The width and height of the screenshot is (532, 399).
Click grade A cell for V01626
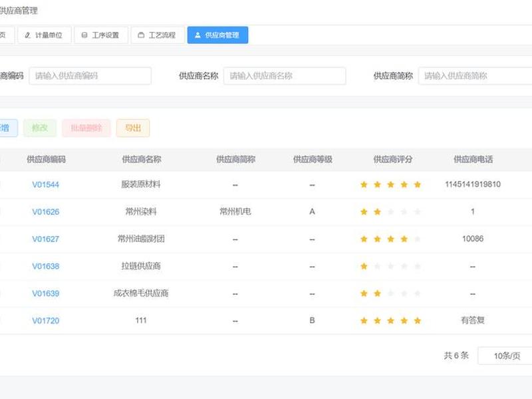312,211
